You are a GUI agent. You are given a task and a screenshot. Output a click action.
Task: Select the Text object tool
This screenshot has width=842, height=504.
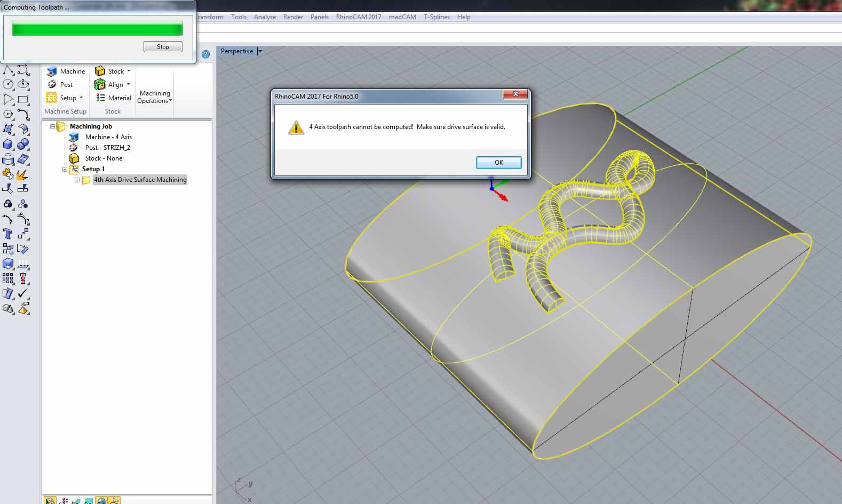click(8, 234)
